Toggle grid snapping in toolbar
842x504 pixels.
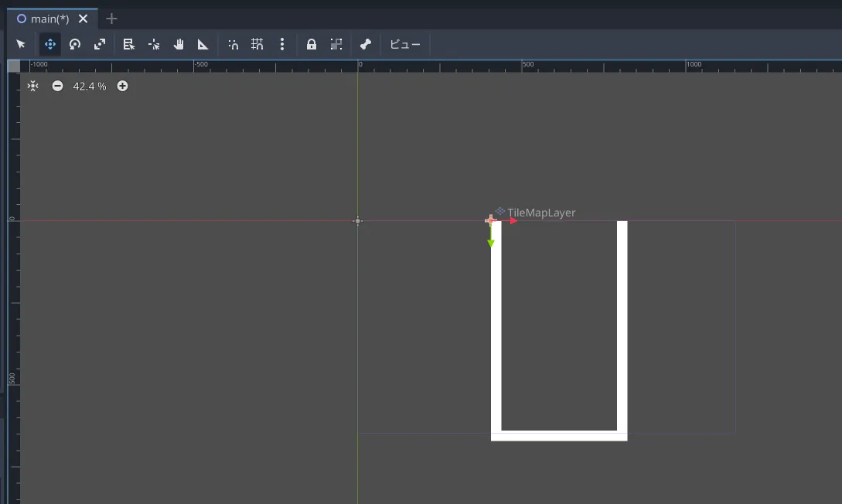(x=257, y=45)
